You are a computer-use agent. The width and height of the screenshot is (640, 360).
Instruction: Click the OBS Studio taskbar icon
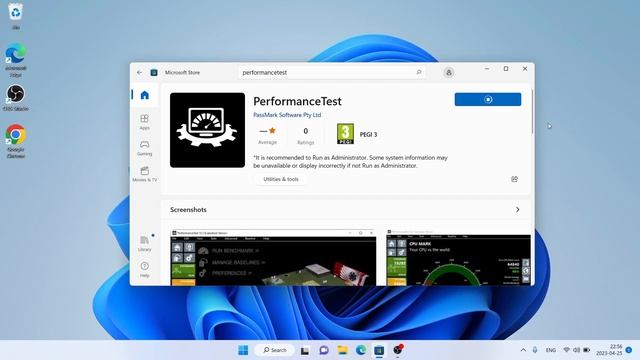click(x=398, y=350)
